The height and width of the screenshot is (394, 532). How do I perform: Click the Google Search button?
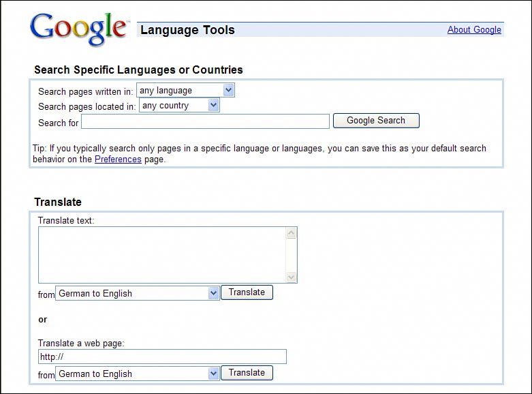(x=376, y=121)
